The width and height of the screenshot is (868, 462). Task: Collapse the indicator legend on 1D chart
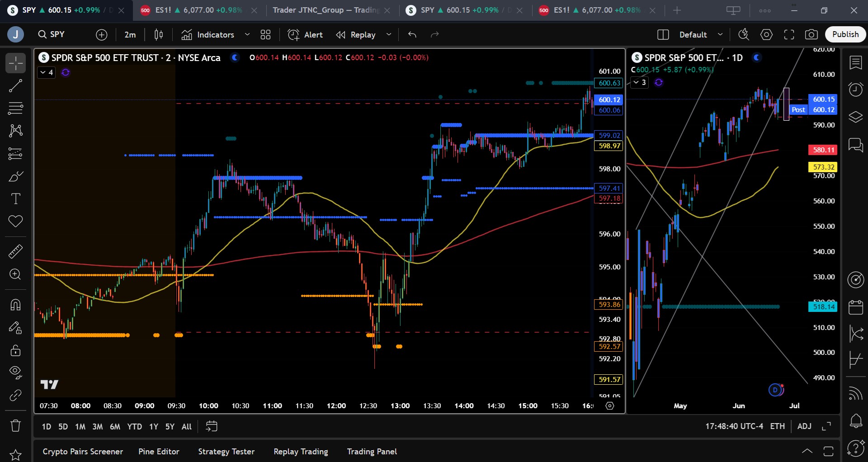click(x=639, y=82)
